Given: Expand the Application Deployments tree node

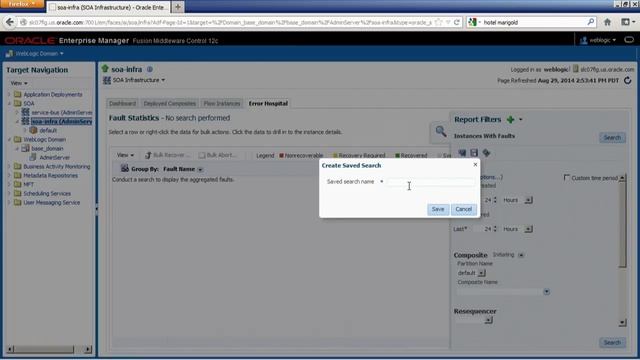Looking at the screenshot, I should tap(9, 94).
